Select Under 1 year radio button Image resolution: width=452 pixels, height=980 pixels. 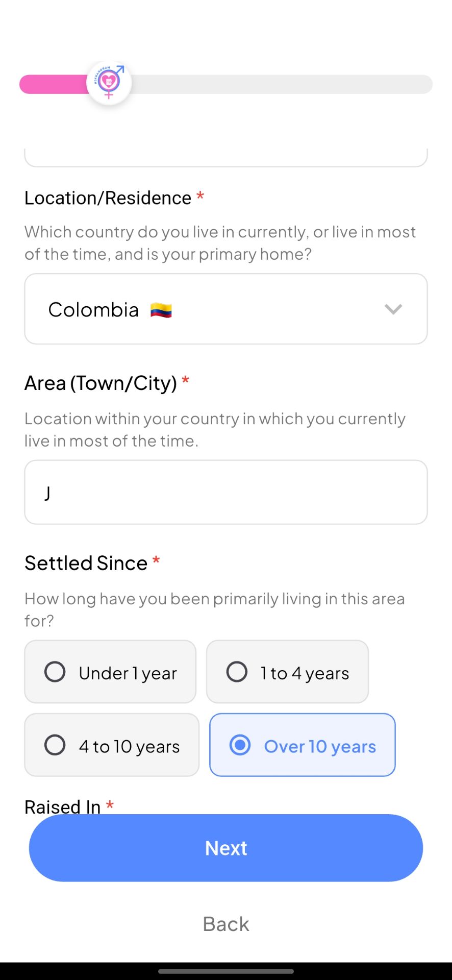(x=55, y=672)
